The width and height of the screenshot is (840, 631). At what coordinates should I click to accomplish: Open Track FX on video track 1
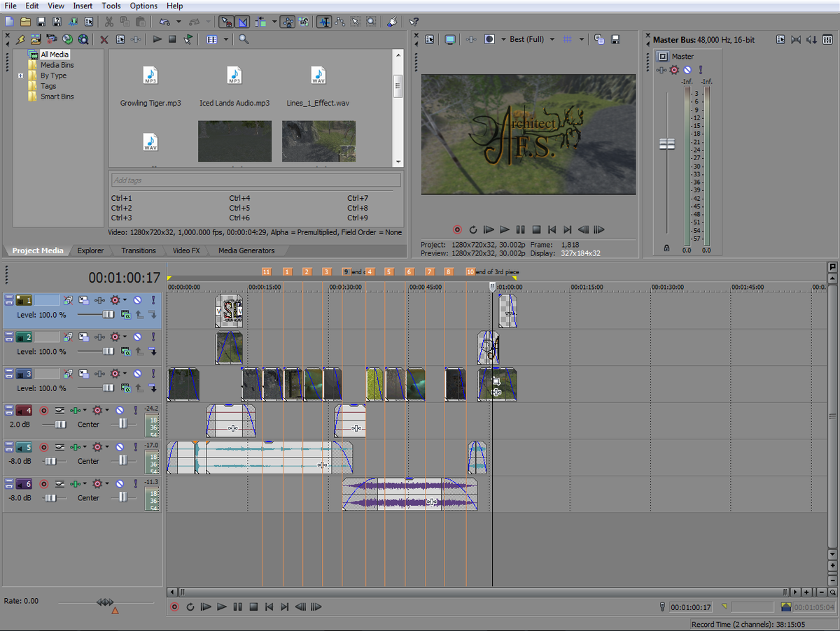[x=99, y=300]
